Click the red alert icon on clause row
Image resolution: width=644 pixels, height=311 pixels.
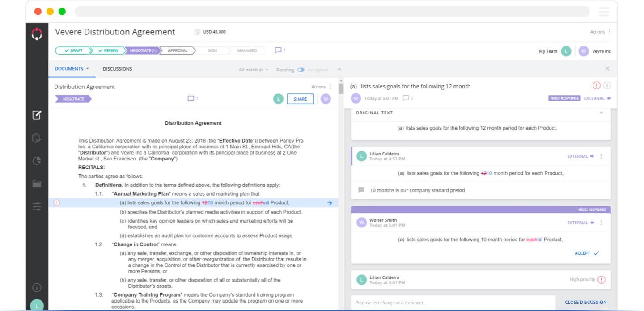pyautogui.click(x=56, y=203)
